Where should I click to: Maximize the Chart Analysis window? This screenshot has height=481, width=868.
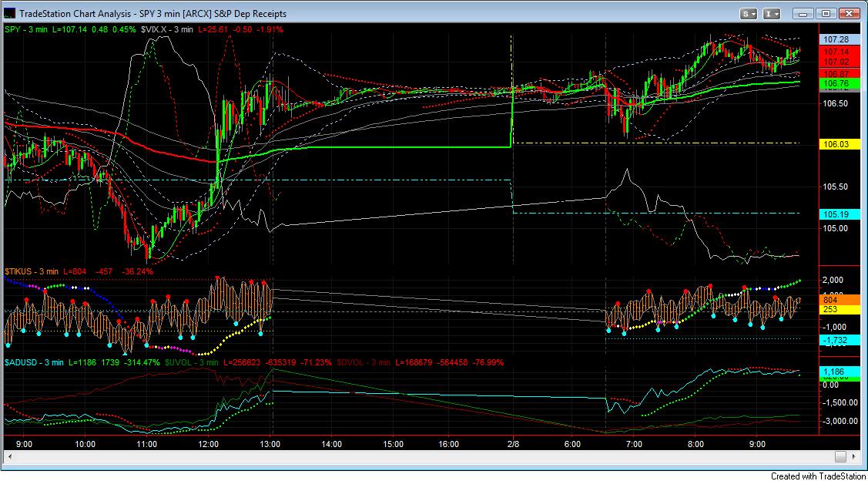tap(826, 13)
